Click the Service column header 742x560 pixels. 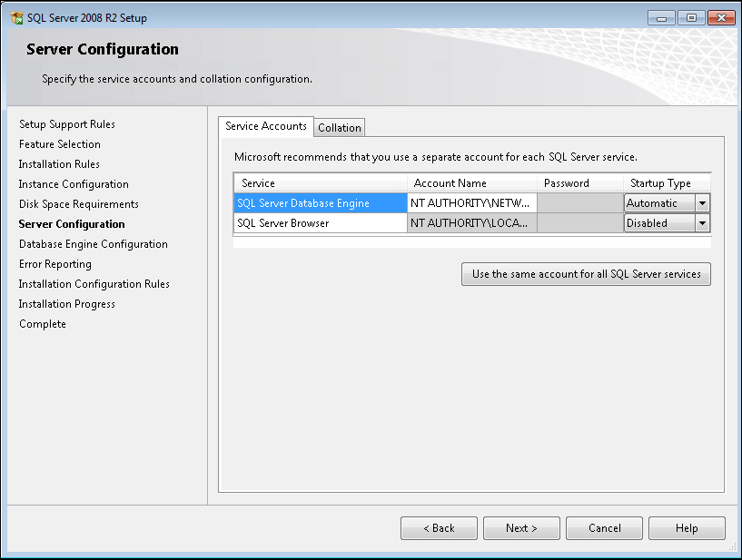[x=321, y=183]
